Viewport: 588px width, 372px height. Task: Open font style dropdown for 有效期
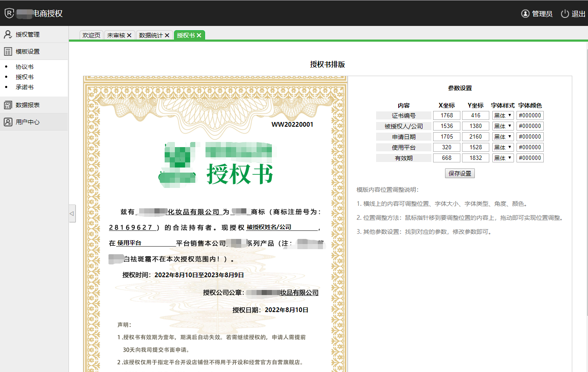[x=503, y=158]
